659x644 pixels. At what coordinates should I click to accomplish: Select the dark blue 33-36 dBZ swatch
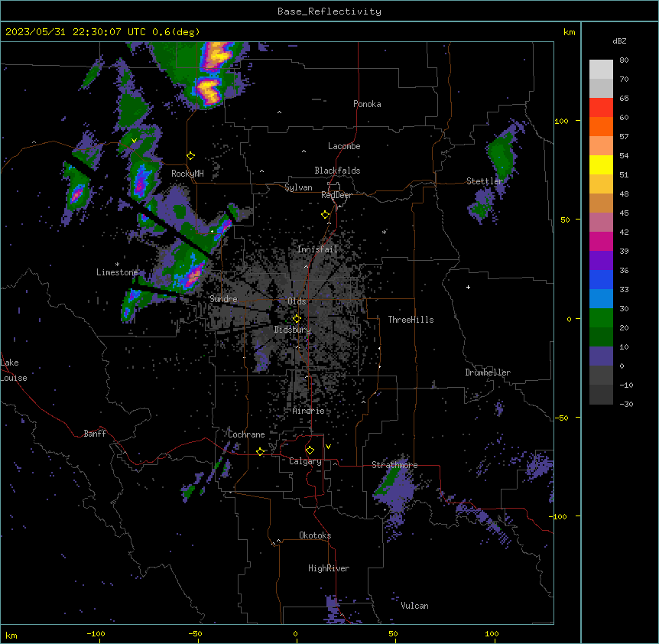(601, 279)
